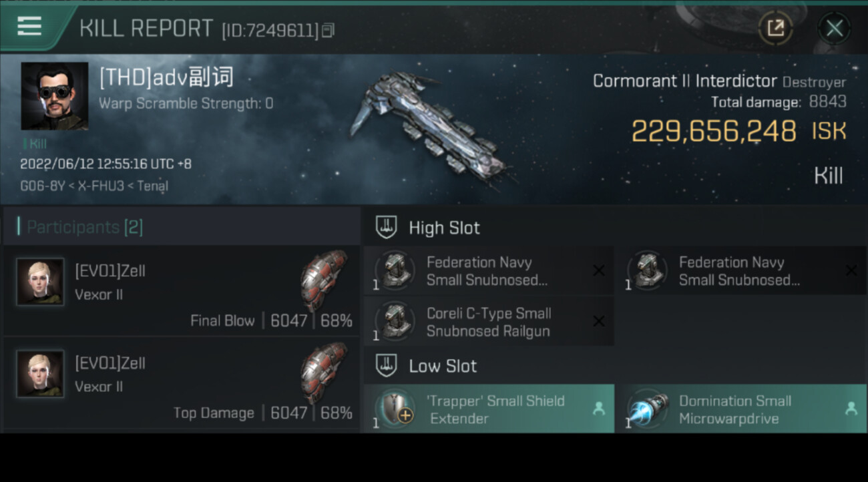Image resolution: width=868 pixels, height=482 pixels.
Task: Close the kill report window
Action: click(x=834, y=28)
